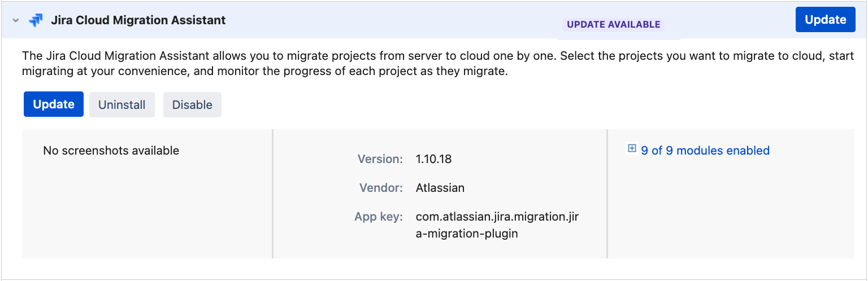Click the version number 1.10.18

[x=433, y=159]
